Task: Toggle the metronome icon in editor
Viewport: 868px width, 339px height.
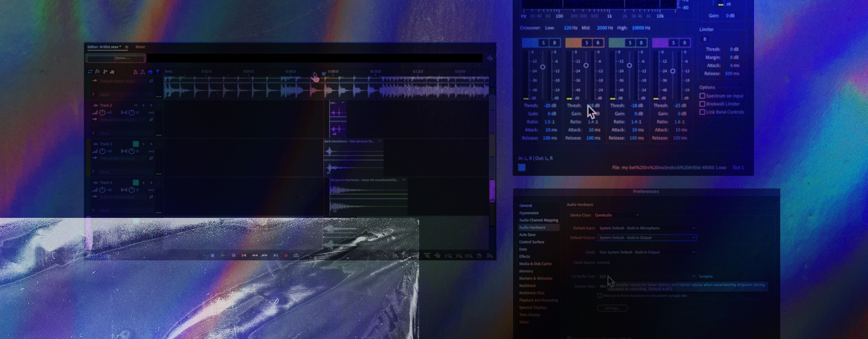Action: pos(135,72)
